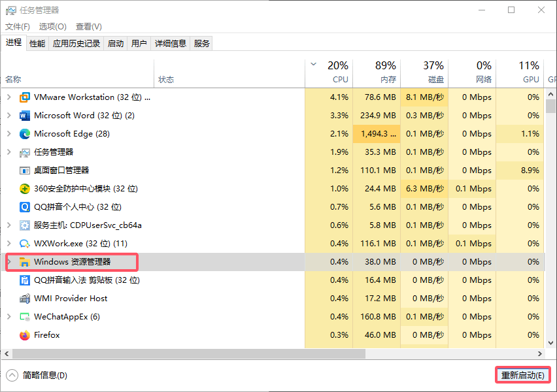Switch to the 性能 tab
Viewport: 557px width, 392px height.
(x=37, y=43)
